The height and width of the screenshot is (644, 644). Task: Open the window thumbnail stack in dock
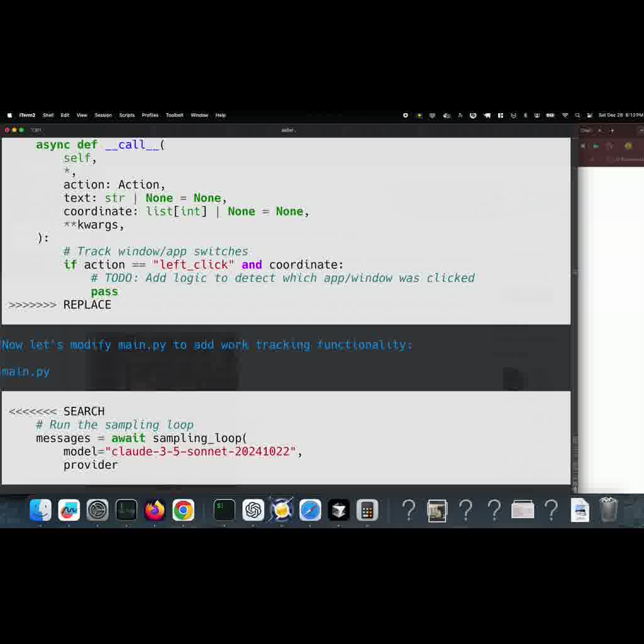[523, 510]
